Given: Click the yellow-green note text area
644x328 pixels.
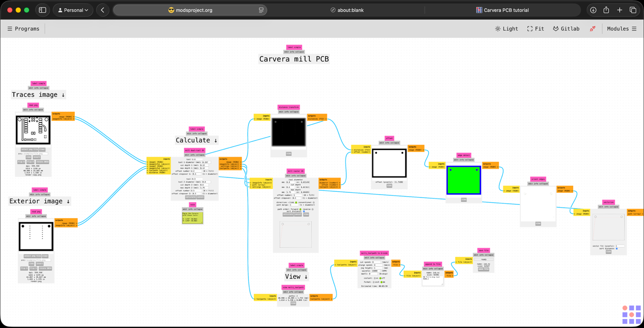Looking at the screenshot, I should coord(192,218).
